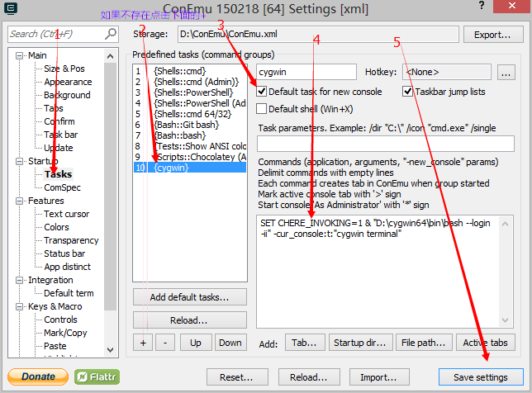Viewport: 532px width, 393px height.
Task: Select task {Shells::PowerShell} row 3
Action: pyautogui.click(x=190, y=92)
